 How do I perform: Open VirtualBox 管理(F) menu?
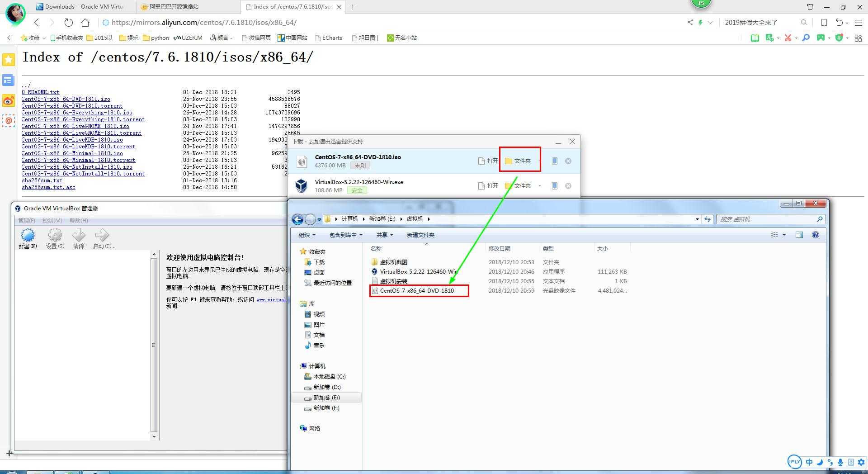26,221
